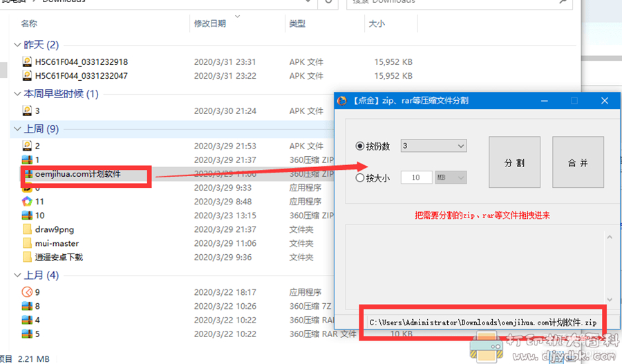Image resolution: width=622 pixels, height=364 pixels.
Task: Click the size input field showing 10
Action: point(416,178)
